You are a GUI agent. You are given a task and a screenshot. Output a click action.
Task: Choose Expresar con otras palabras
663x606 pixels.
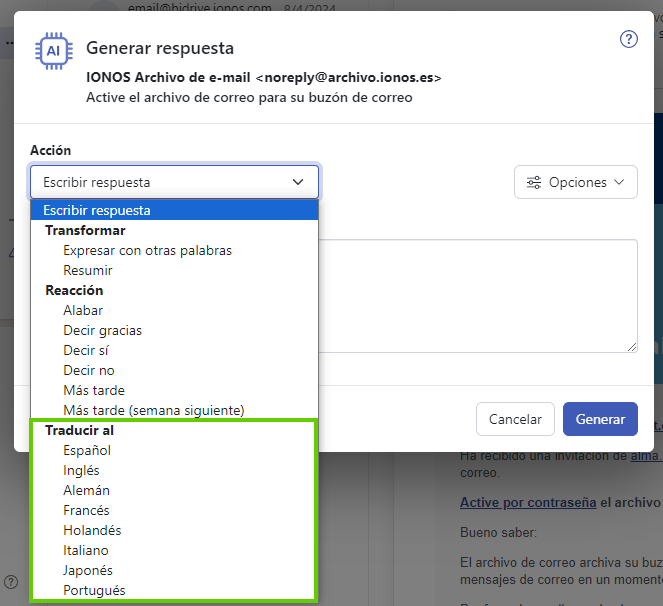coord(174,250)
